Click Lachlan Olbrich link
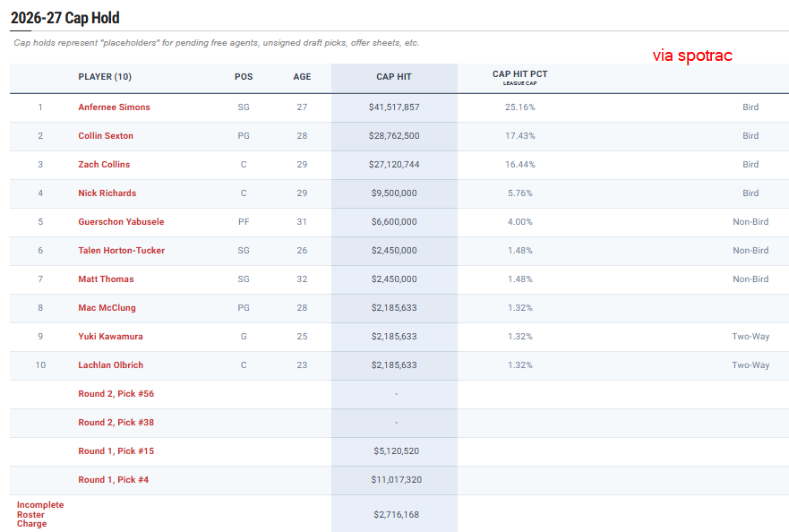 110,365
